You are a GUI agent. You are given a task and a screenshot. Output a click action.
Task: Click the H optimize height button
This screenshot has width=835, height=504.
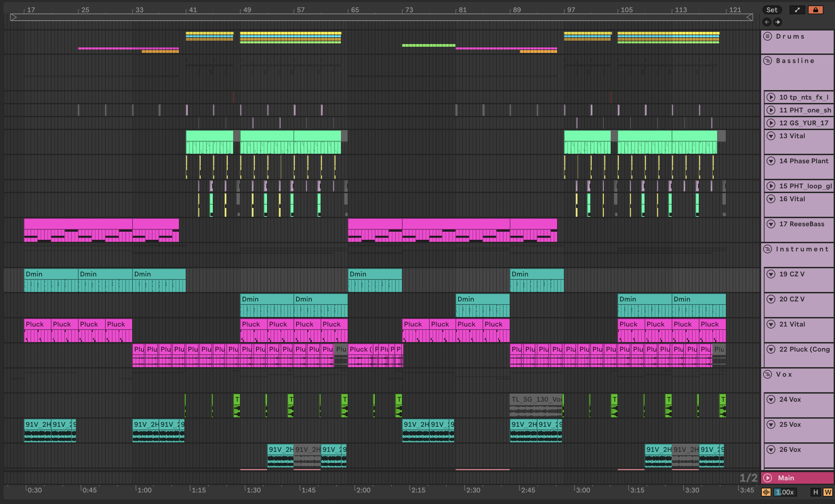click(x=816, y=492)
